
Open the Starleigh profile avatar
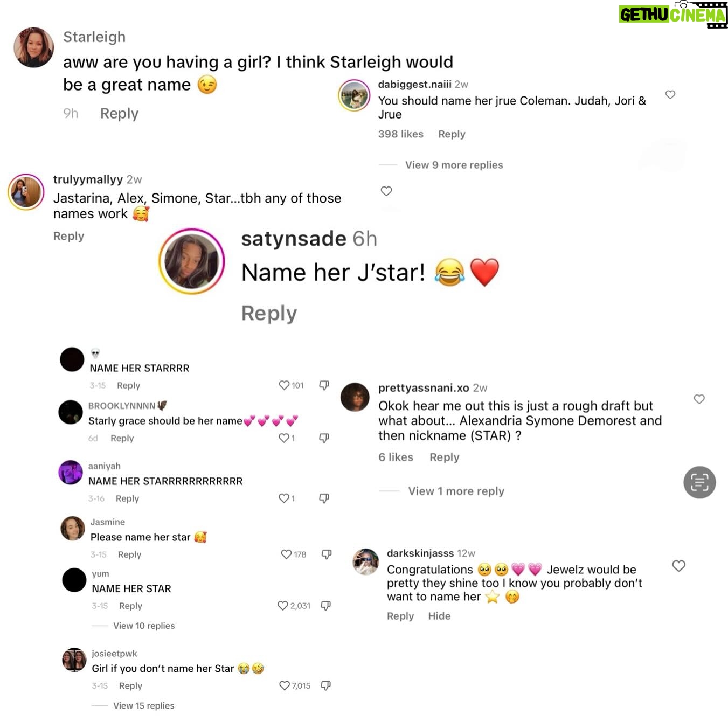click(x=33, y=47)
